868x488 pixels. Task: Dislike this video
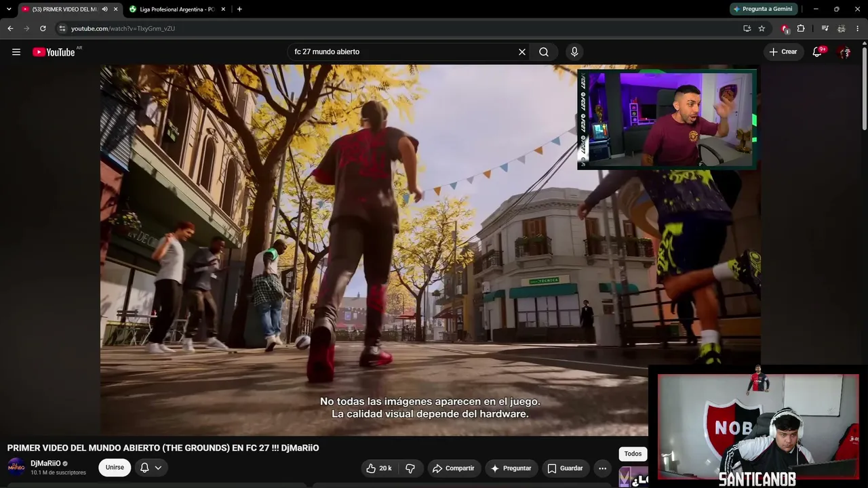click(410, 468)
